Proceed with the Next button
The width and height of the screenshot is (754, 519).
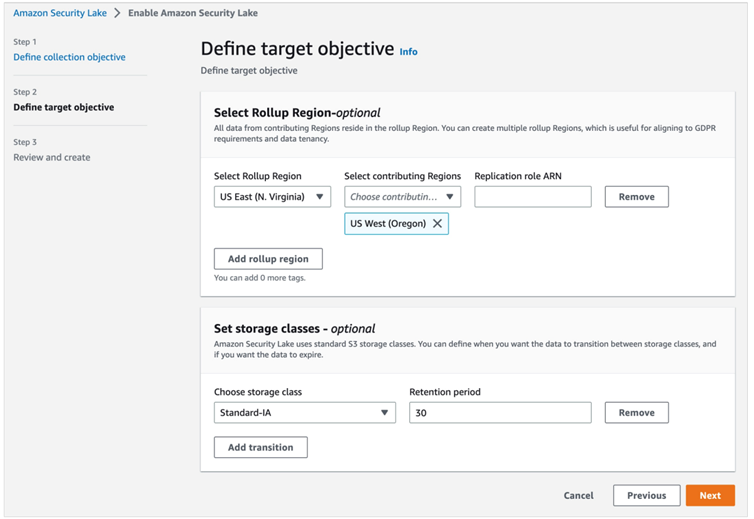tap(710, 495)
